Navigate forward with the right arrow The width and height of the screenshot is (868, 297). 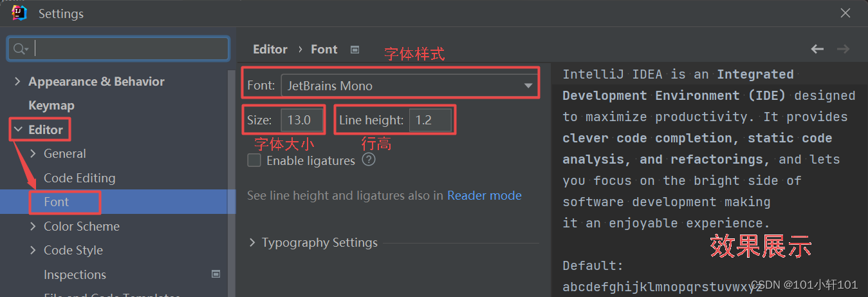point(843,49)
